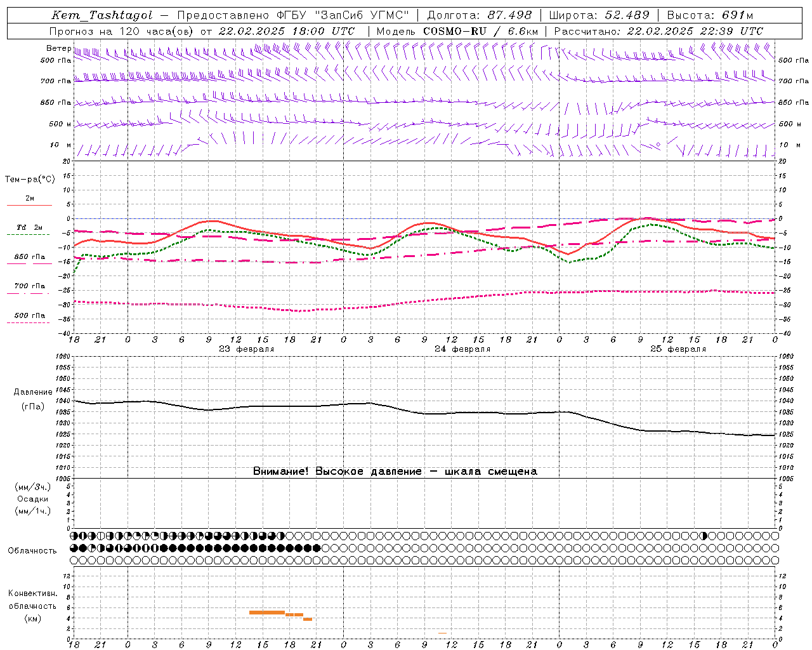Click the '23 февраля' date label
Image resolution: width=812 pixels, height=650 pixels.
click(x=247, y=349)
